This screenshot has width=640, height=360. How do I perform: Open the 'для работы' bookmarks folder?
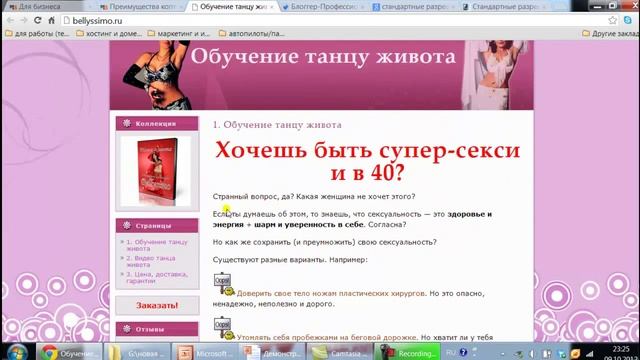coord(37,33)
